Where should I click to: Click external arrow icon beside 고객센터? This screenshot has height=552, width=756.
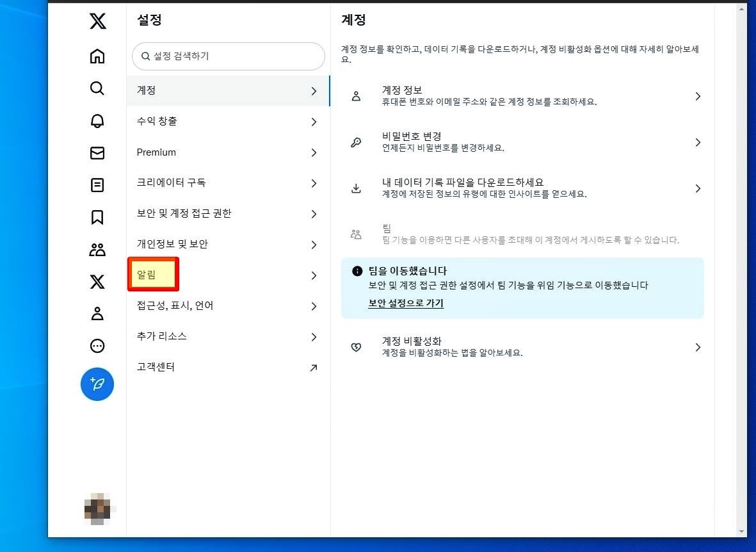[314, 368]
